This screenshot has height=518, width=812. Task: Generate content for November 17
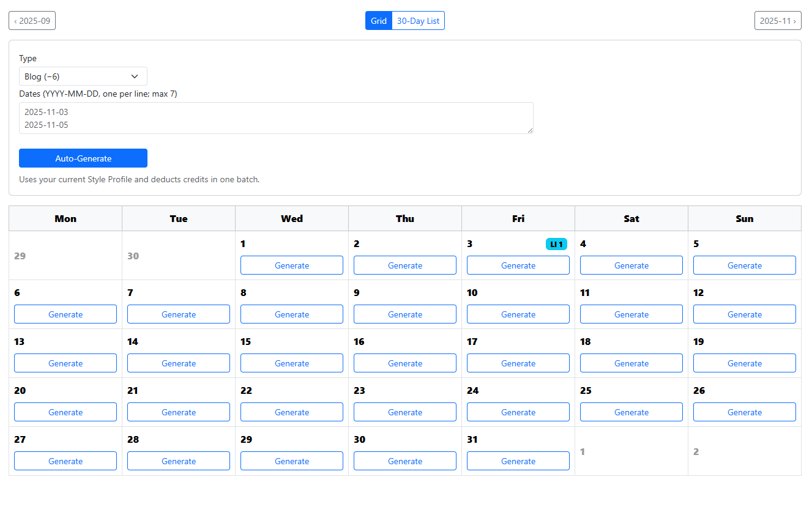point(518,363)
